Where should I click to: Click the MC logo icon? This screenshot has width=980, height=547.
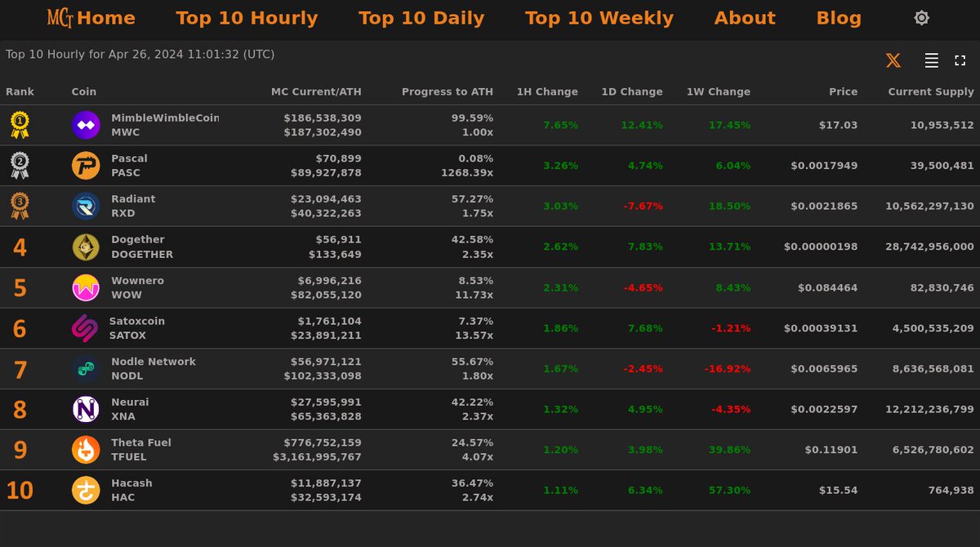click(60, 17)
